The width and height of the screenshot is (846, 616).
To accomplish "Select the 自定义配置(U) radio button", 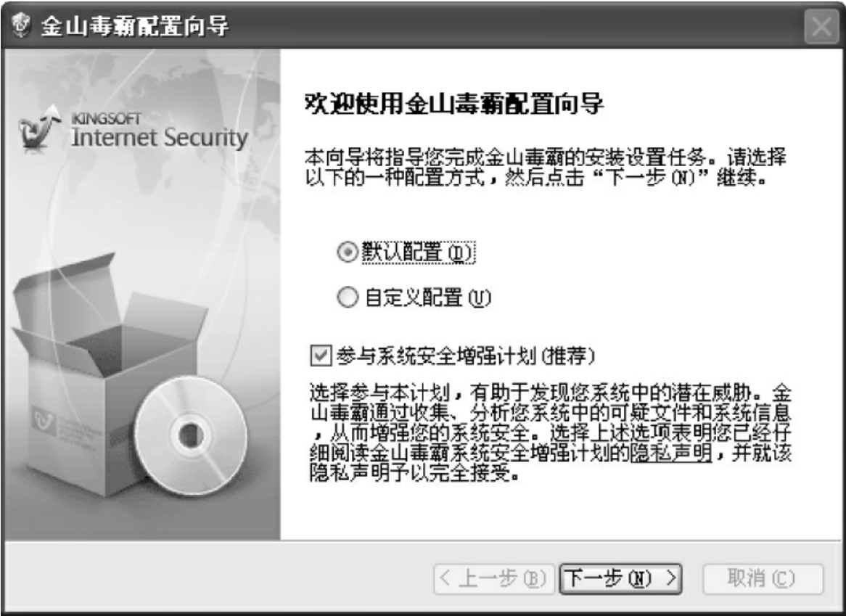I will pyautogui.click(x=348, y=297).
